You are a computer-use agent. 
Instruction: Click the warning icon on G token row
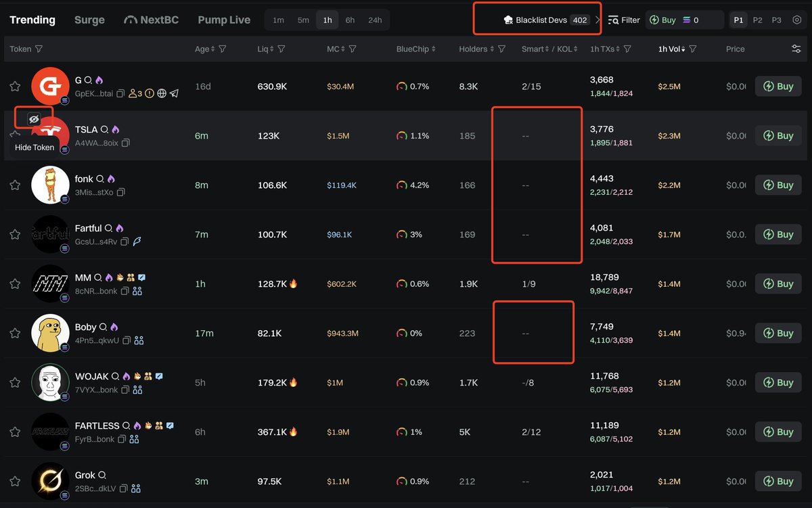(x=149, y=94)
